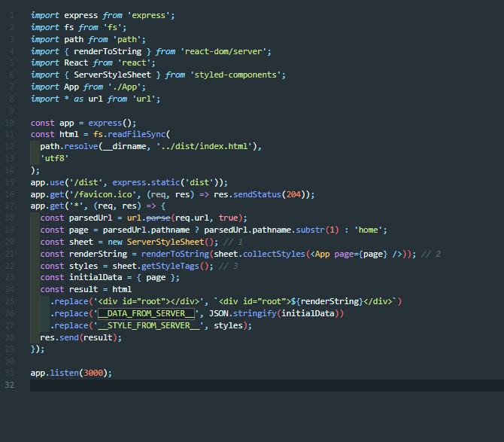Click the './App' string on line 7
Viewport: 504px width, 442px height.
pyautogui.click(x=127, y=87)
